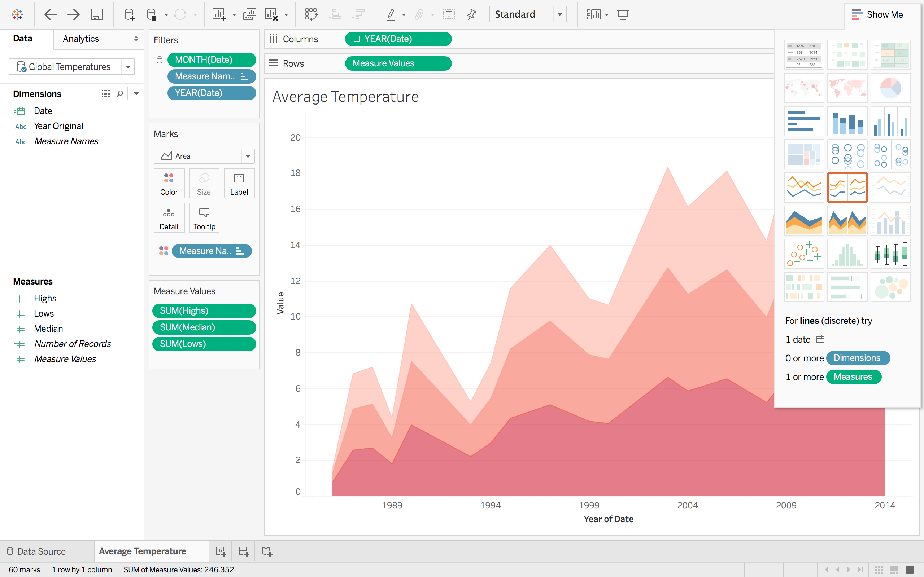The image size is (924, 577).
Task: Enter presentation mode
Action: pos(623,14)
